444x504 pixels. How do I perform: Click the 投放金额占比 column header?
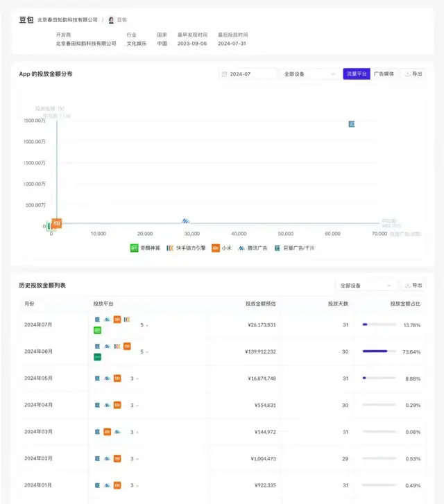(x=405, y=304)
